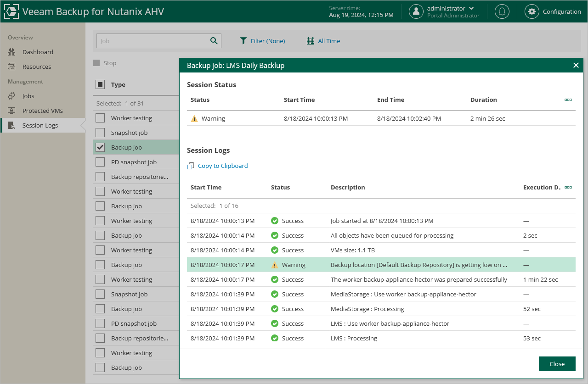
Task: Click the notifications bell icon
Action: [x=502, y=11]
